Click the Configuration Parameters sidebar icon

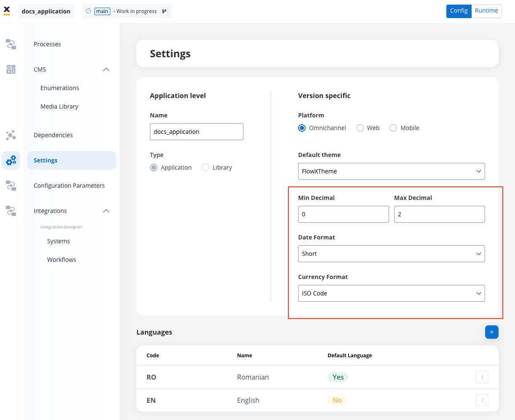(x=11, y=186)
